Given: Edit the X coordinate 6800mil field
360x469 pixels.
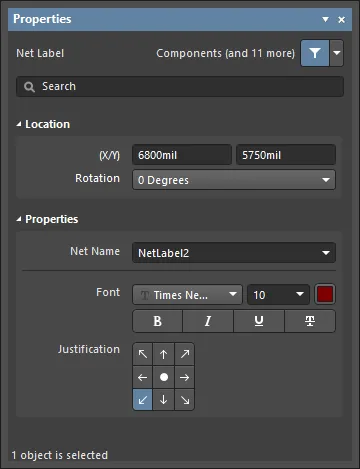Looking at the screenshot, I should tap(182, 155).
